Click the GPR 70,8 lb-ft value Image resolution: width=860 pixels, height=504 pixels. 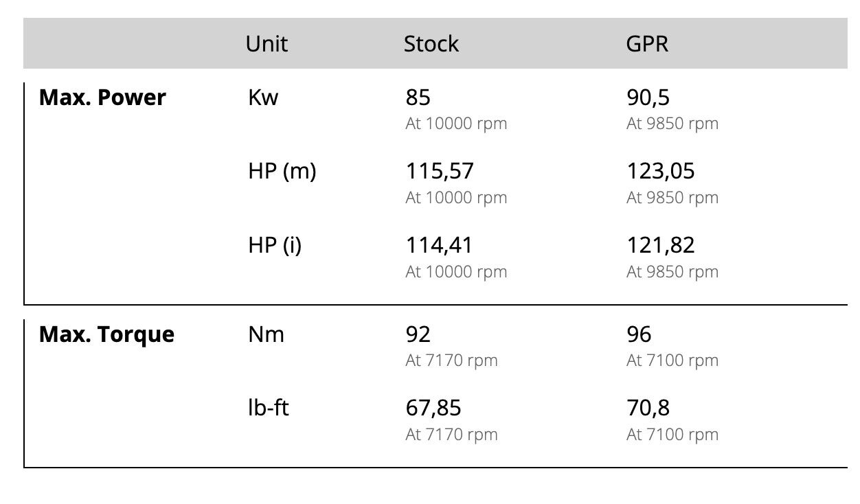(648, 409)
